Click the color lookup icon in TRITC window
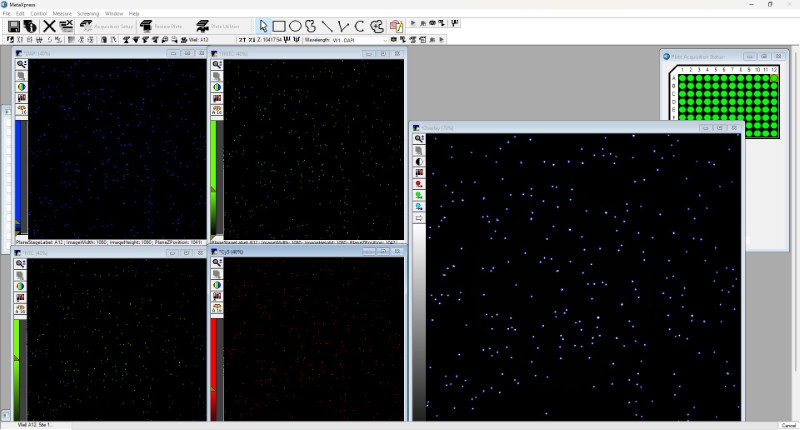The height and width of the screenshot is (430, 800). [x=216, y=87]
